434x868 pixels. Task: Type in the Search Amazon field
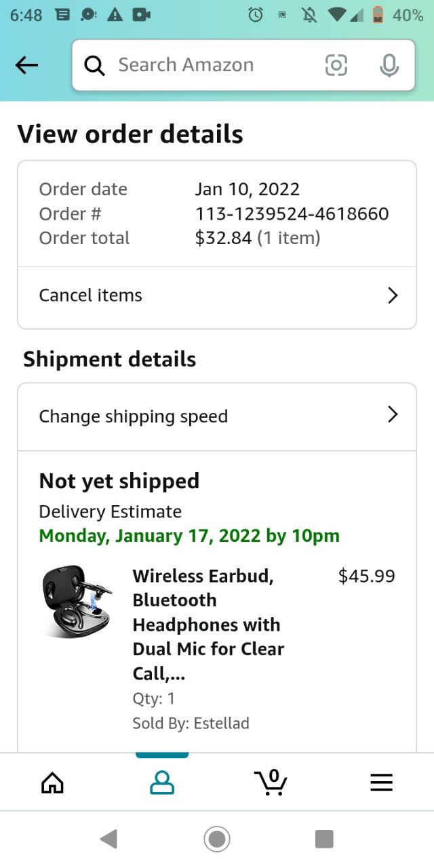pyautogui.click(x=203, y=65)
